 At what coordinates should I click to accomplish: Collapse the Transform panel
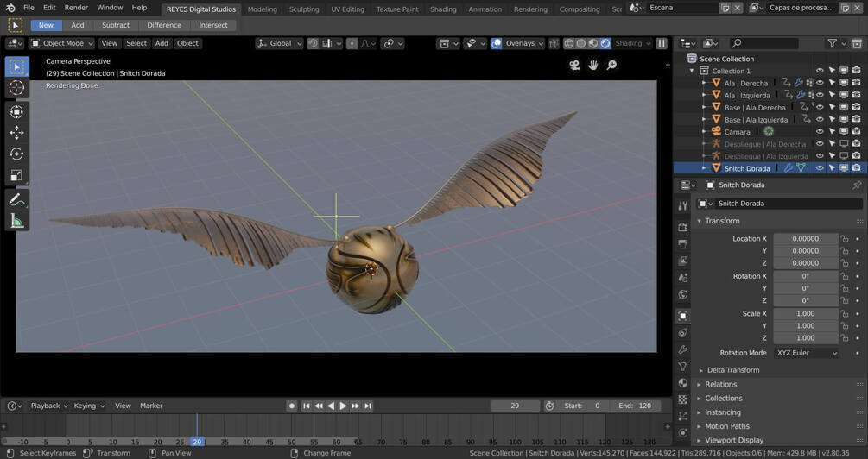pyautogui.click(x=722, y=221)
